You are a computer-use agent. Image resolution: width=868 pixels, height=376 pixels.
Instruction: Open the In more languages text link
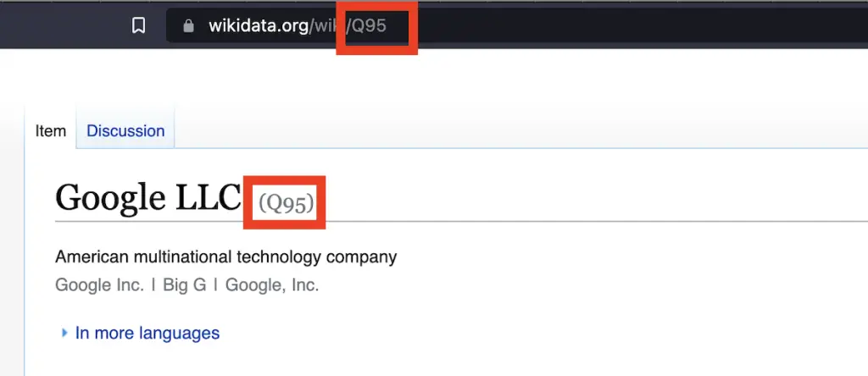pyautogui.click(x=147, y=333)
